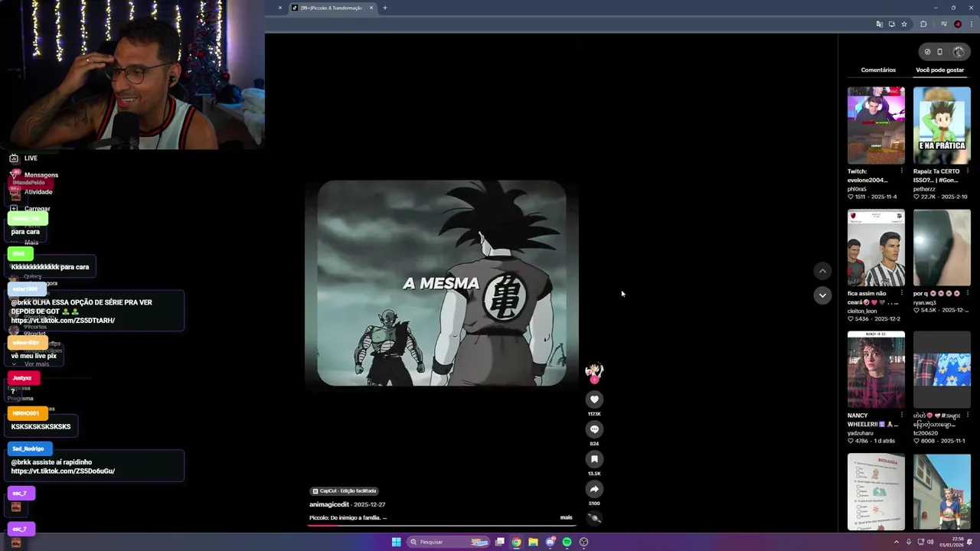Open the volume speaker icon in system tray
This screenshot has height=551, width=980.
(x=930, y=542)
